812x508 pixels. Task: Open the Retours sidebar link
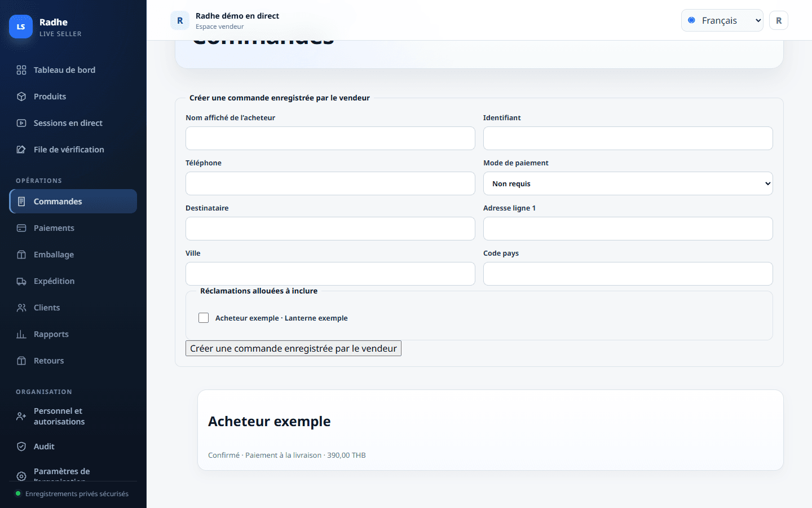[x=73, y=361]
